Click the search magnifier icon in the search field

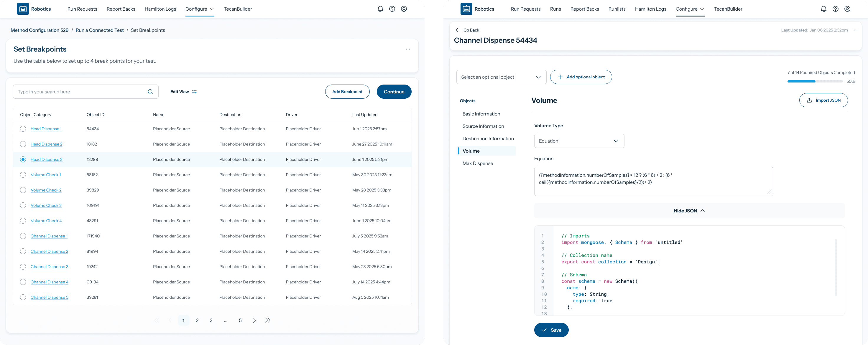(x=150, y=92)
